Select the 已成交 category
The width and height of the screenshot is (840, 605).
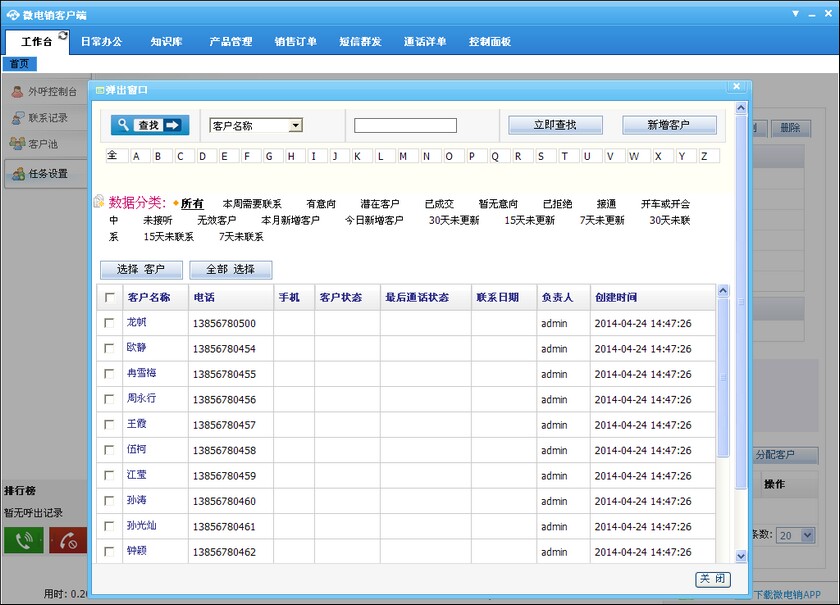(x=439, y=204)
